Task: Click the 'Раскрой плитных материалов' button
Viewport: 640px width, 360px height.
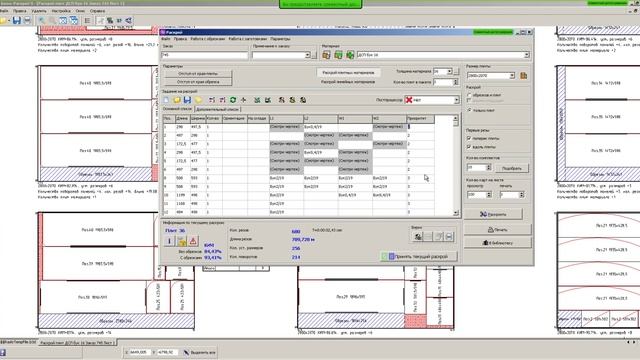Action: 348,73
